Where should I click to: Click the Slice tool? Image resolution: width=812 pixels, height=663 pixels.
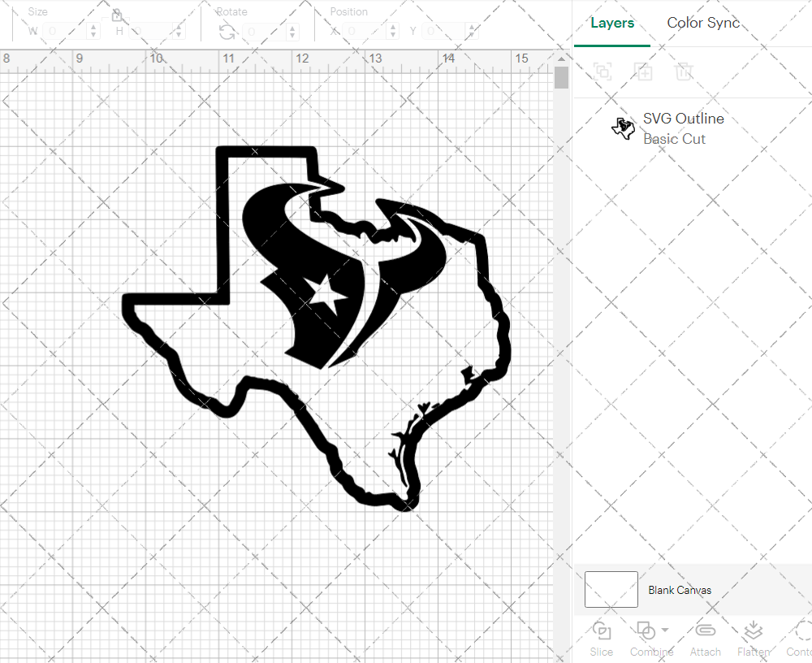tap(601, 639)
